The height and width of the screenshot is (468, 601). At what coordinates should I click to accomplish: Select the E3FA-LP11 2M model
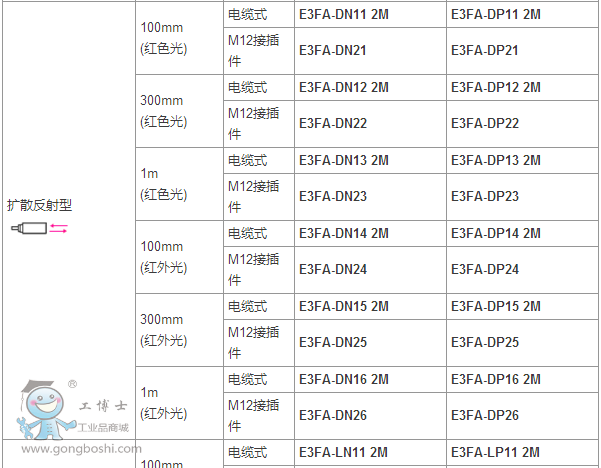pos(496,452)
